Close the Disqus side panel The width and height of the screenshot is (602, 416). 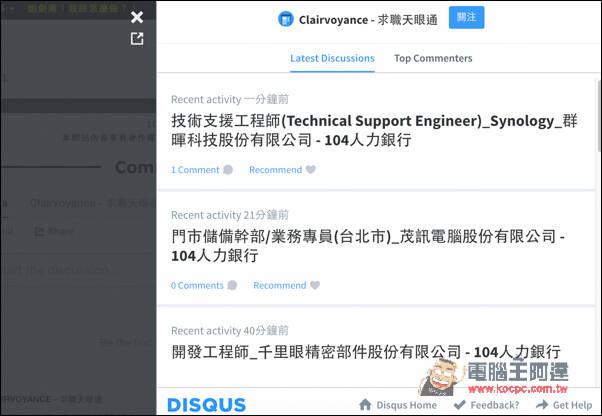137,17
